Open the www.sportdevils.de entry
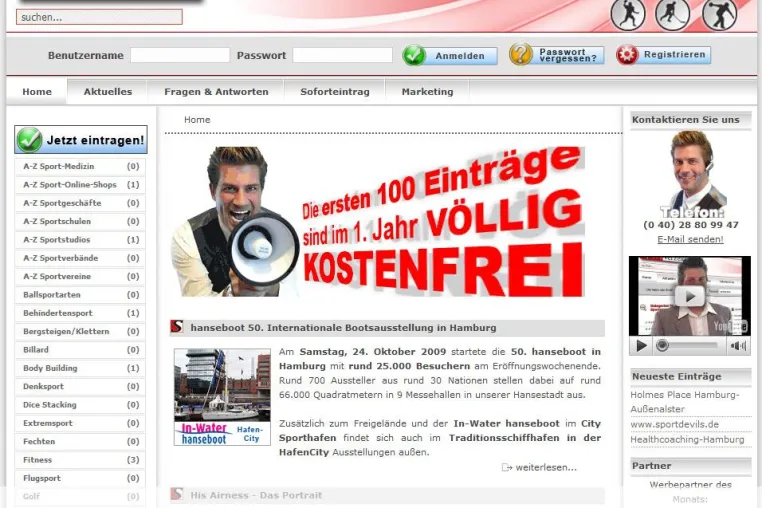This screenshot has width=762, height=508. click(675, 424)
